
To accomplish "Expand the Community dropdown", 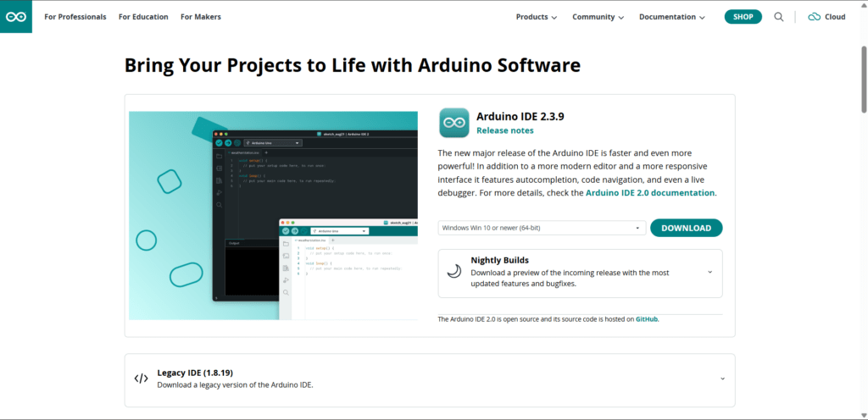I will click(x=598, y=17).
